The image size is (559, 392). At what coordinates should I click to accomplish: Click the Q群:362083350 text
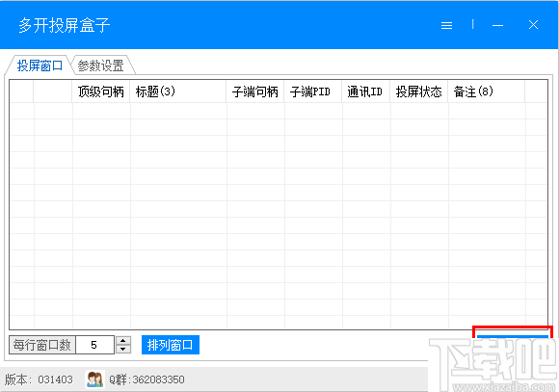[146, 379]
